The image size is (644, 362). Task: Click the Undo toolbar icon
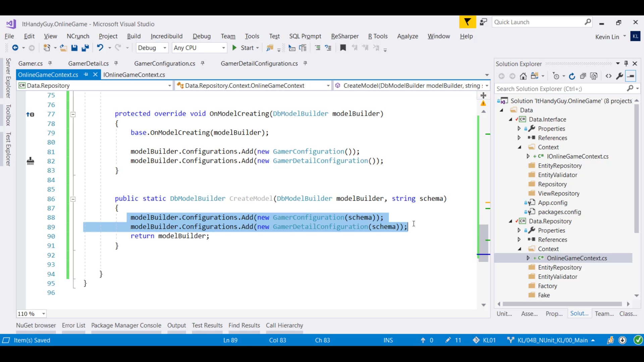[x=100, y=48]
